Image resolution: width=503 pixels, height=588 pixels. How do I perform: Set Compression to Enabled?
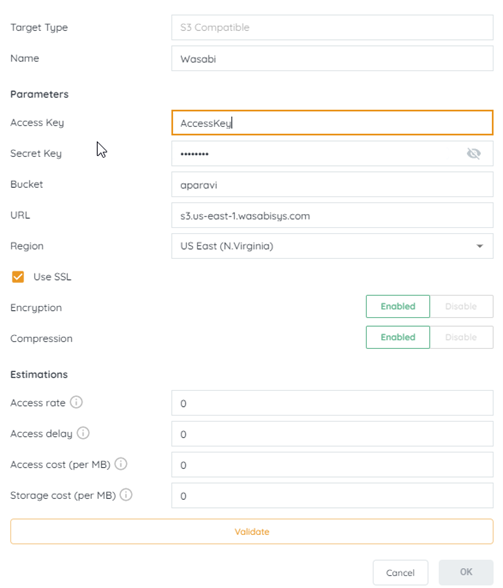398,337
